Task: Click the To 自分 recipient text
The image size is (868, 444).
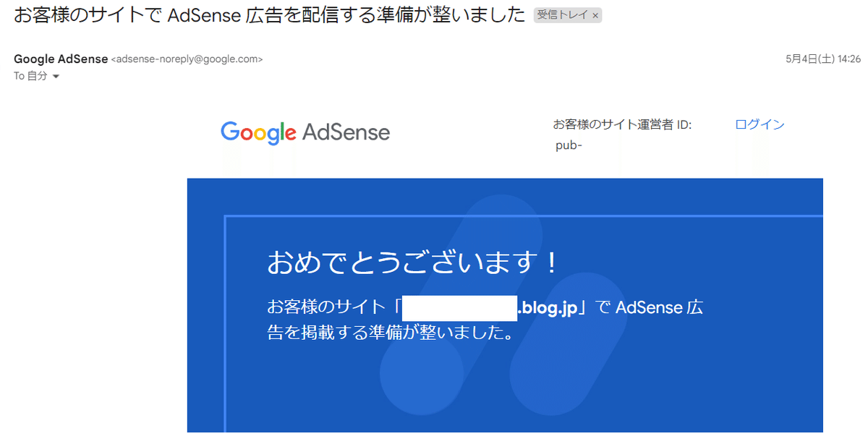Action: point(30,76)
